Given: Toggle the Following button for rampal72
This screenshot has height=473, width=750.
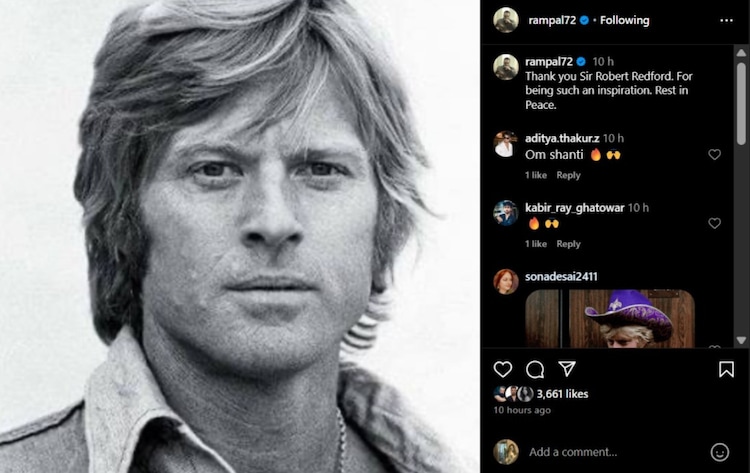Looking at the screenshot, I should [624, 20].
